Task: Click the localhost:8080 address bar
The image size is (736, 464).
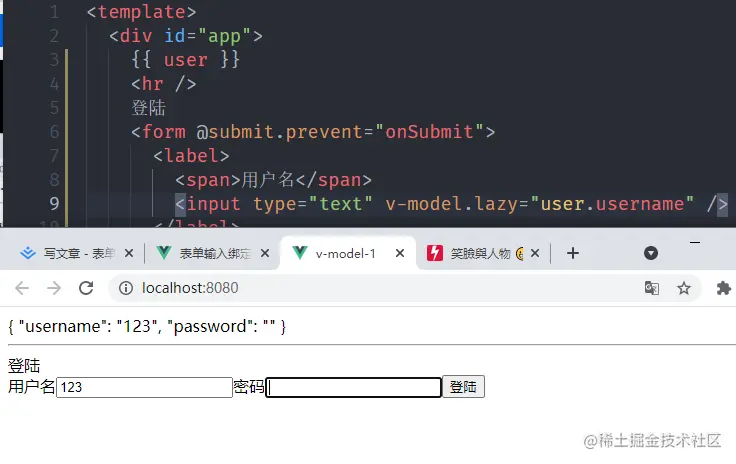Action: coord(404,288)
